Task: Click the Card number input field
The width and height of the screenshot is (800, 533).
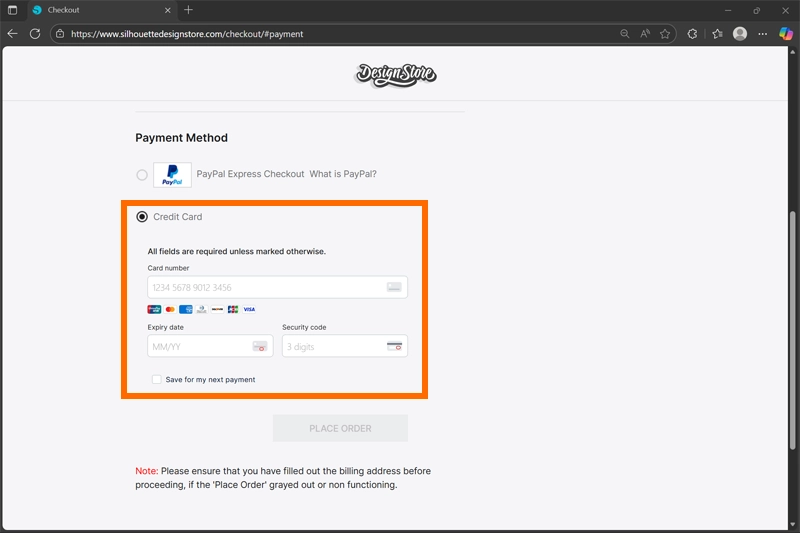Action: pyautogui.click(x=265, y=288)
